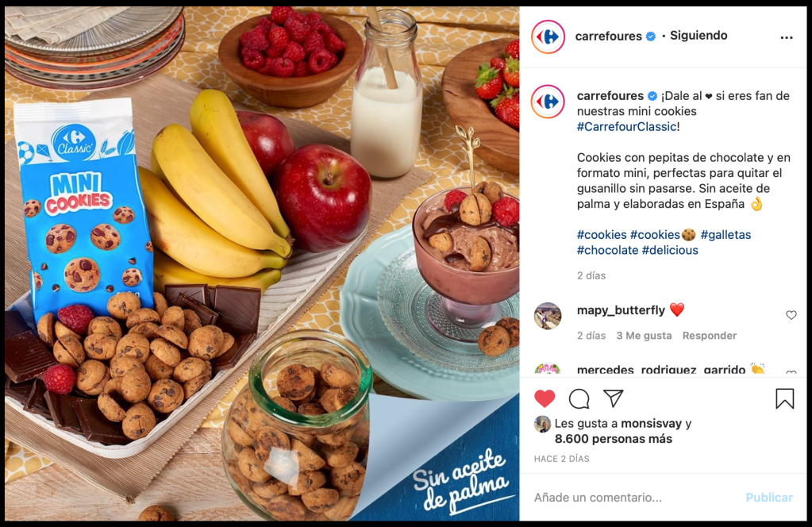Screen dimensions: 812x527
Task: Open the three-dots more options menu
Action: point(786,37)
